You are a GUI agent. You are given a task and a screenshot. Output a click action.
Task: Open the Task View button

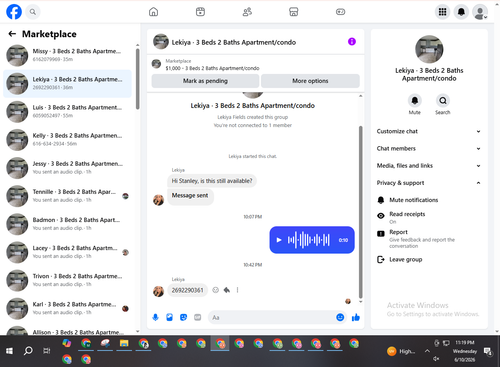tap(47, 351)
